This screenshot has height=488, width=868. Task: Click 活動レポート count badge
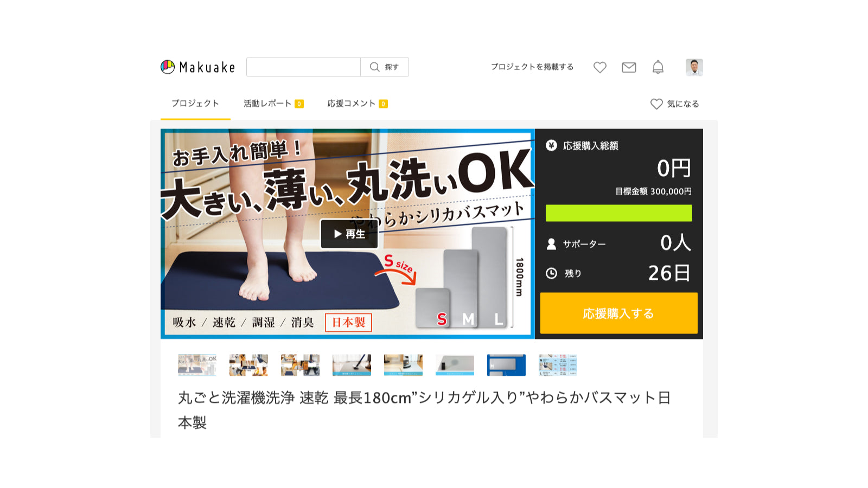(x=299, y=104)
